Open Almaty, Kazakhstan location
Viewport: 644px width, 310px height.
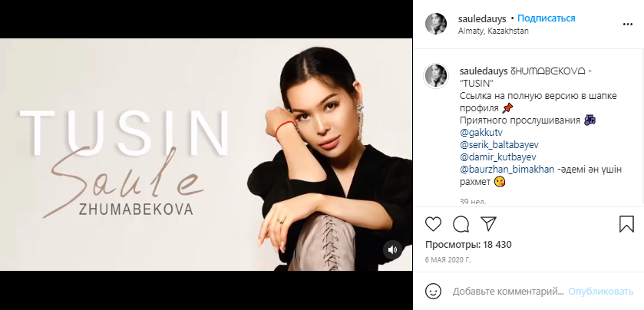click(494, 31)
